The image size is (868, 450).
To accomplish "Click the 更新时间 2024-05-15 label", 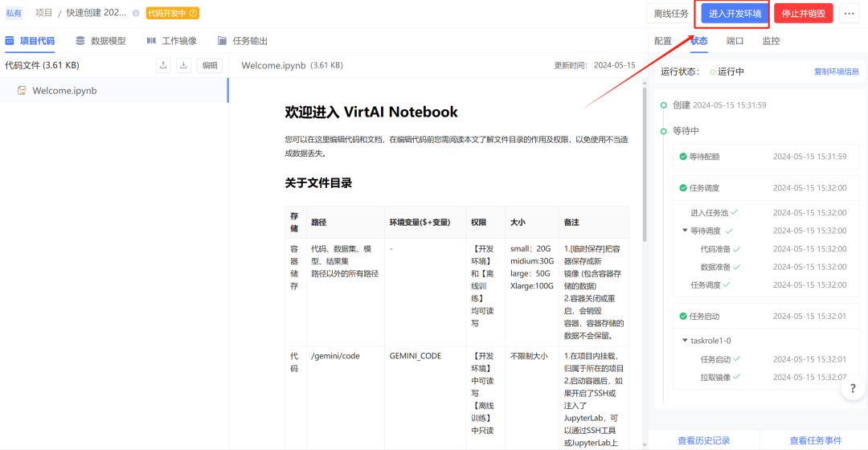I will (595, 65).
